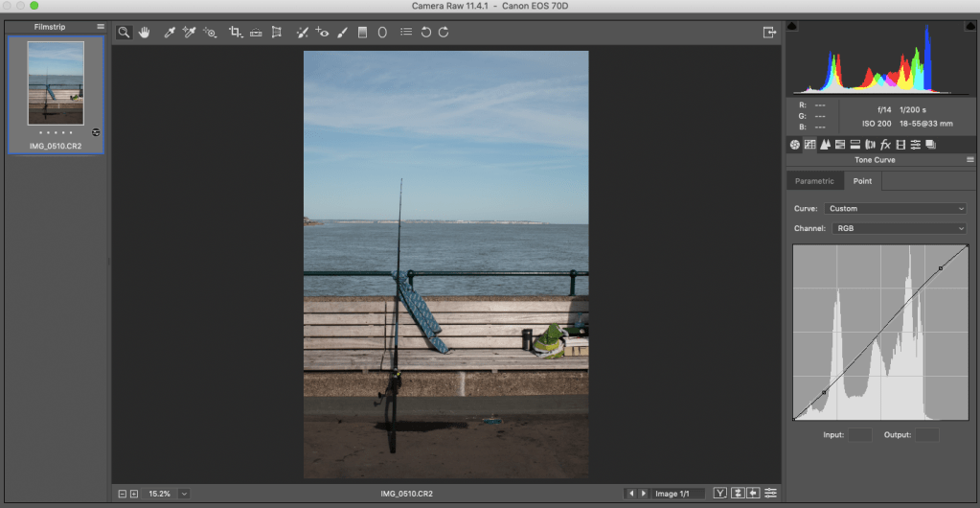
Task: Open the Curve preset dropdown
Action: (x=895, y=208)
